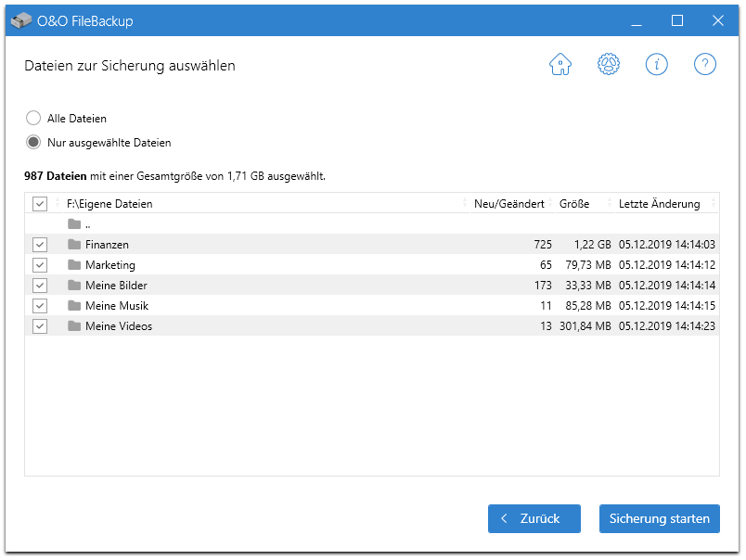Open the Finanzen folder icon
Viewport: 746px width, 560px height.
pyautogui.click(x=74, y=245)
